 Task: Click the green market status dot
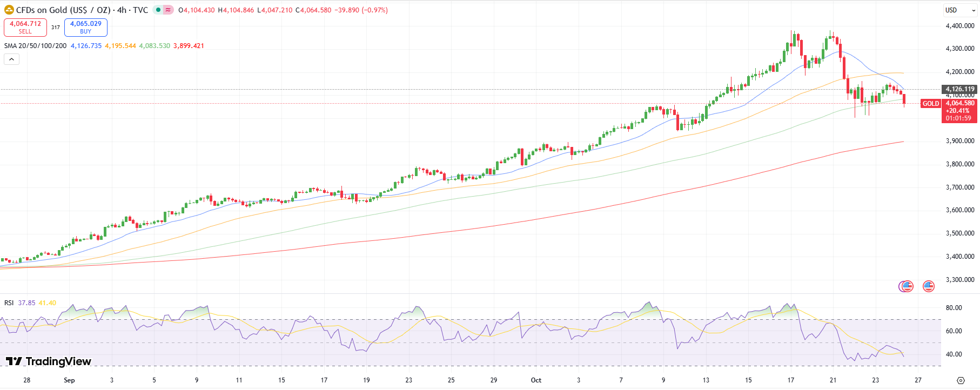pos(158,10)
